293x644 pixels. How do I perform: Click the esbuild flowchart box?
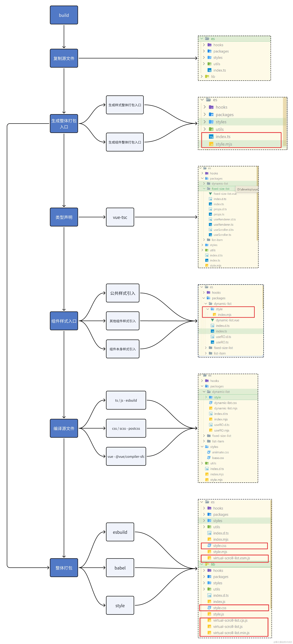pyautogui.click(x=120, y=532)
